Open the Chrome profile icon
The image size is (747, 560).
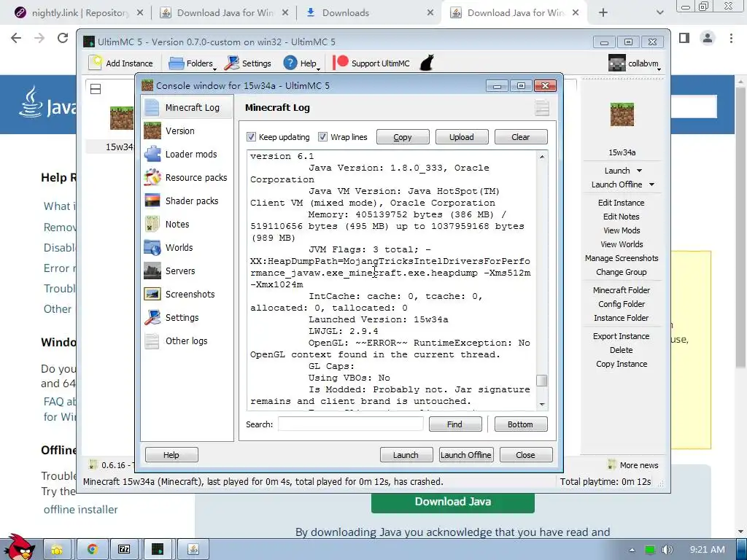click(708, 38)
